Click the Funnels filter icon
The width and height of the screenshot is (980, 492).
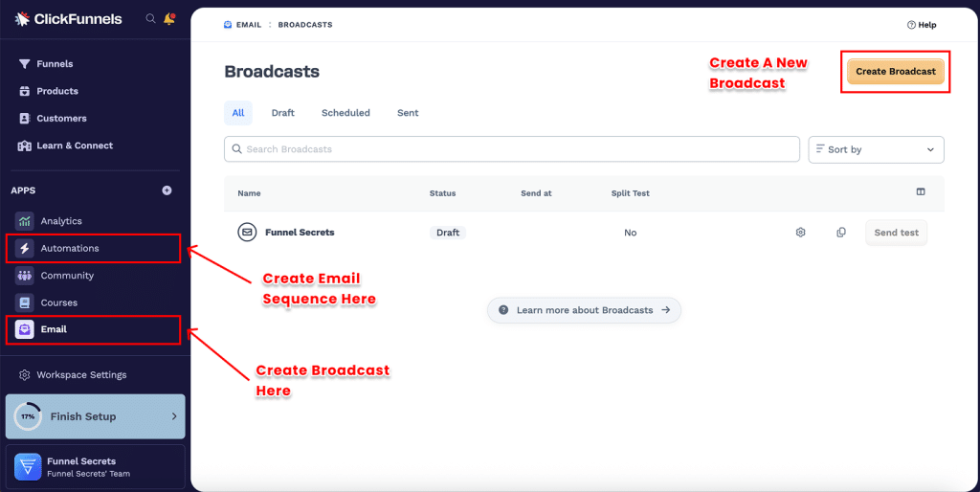[24, 64]
